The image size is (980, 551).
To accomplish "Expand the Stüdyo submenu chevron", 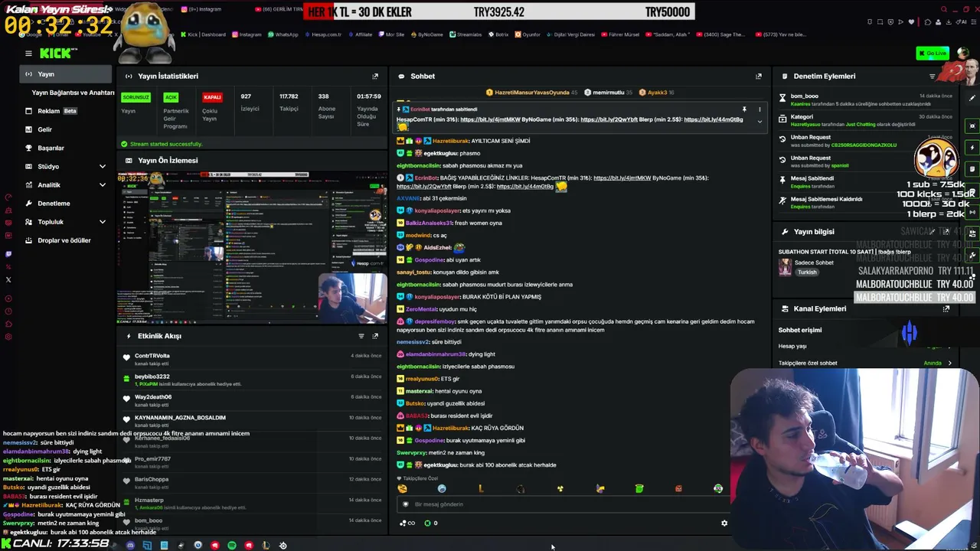I will 103,167.
